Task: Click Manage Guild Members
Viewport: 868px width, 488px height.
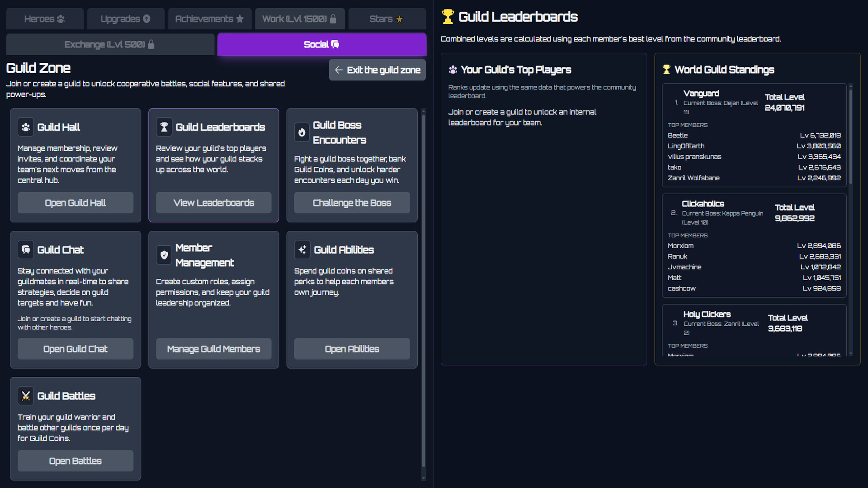Action: click(213, 348)
